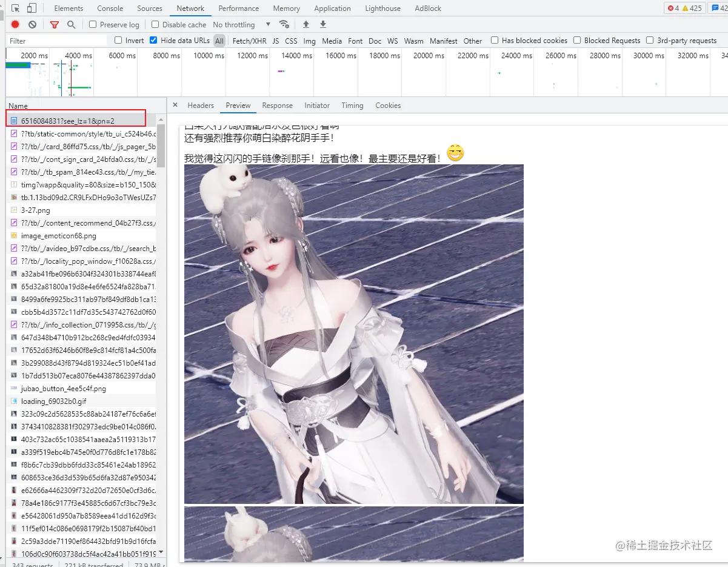Open the No throttling dropdown
The height and width of the screenshot is (567, 728).
coord(242,25)
